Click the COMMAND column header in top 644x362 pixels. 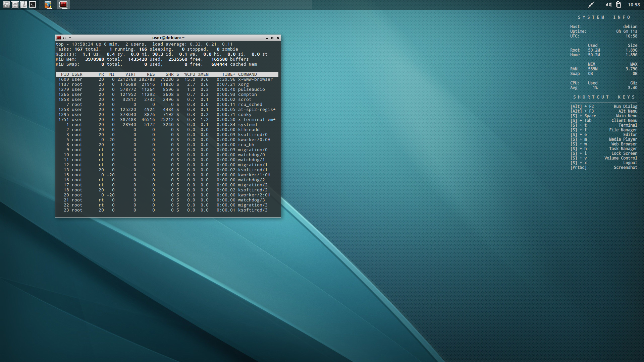coord(247,74)
